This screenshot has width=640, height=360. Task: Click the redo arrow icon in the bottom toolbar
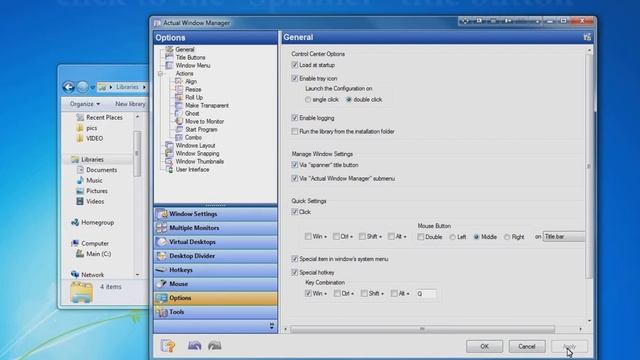(215, 346)
